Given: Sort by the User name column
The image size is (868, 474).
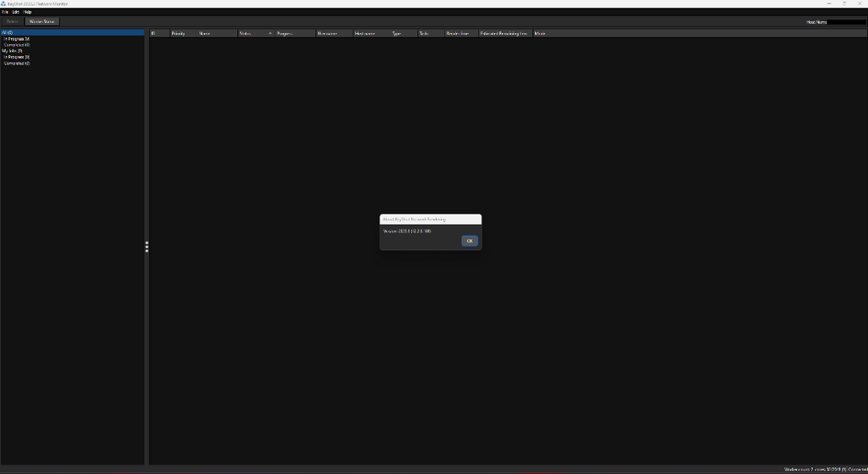Looking at the screenshot, I should click(334, 33).
